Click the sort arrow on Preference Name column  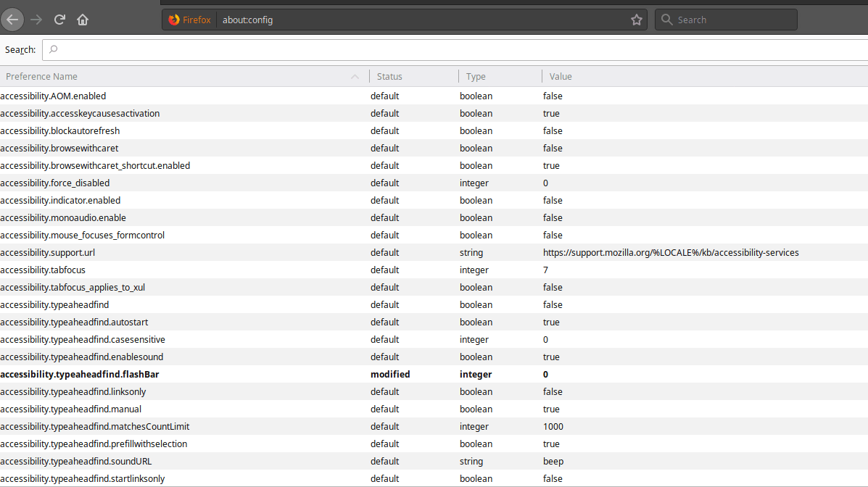[x=354, y=76]
